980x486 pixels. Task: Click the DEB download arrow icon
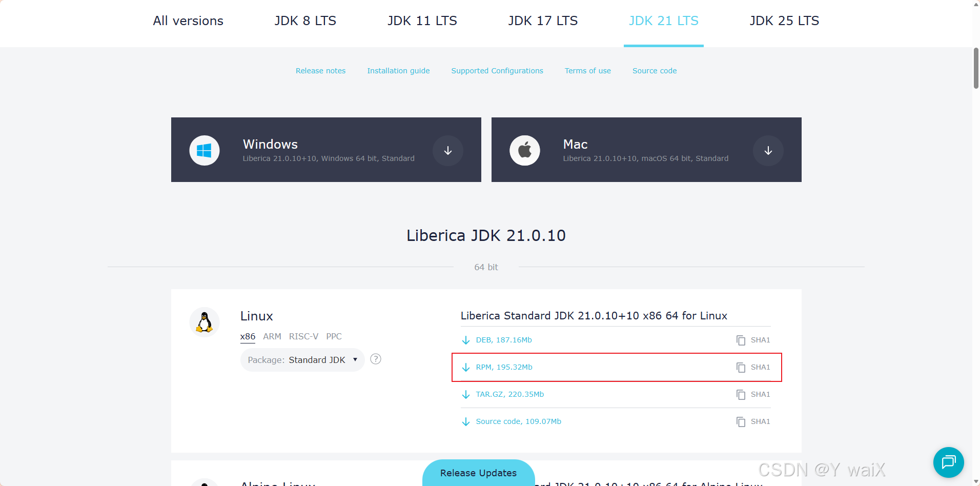click(x=466, y=340)
